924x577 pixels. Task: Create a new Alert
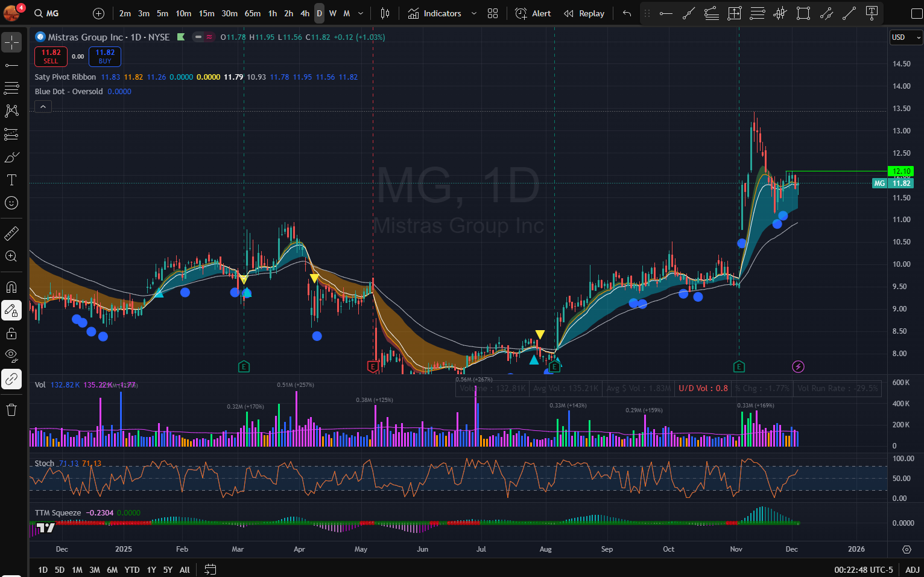[533, 13]
